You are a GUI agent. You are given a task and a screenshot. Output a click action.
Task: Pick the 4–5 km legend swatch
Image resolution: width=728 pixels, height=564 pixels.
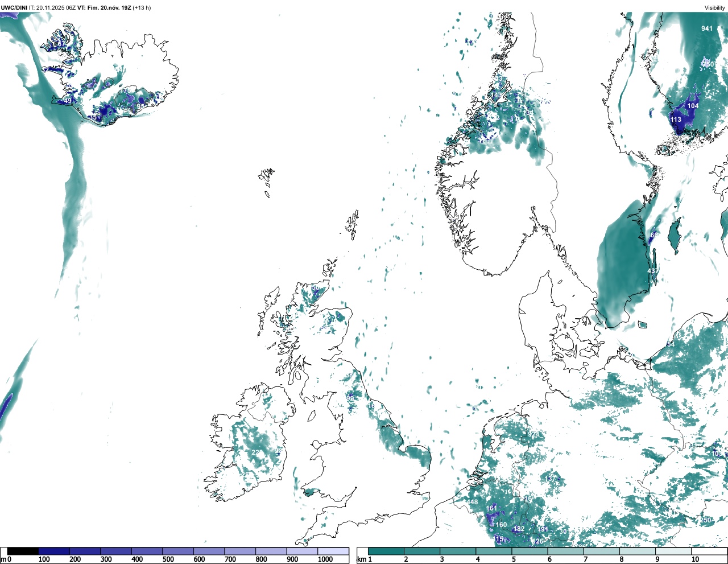pyautogui.click(x=494, y=551)
